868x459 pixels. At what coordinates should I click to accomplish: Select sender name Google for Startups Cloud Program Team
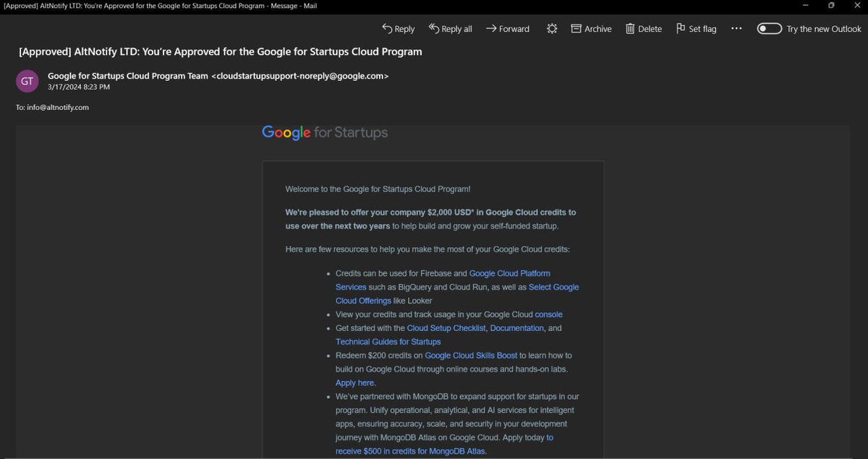[x=128, y=75]
